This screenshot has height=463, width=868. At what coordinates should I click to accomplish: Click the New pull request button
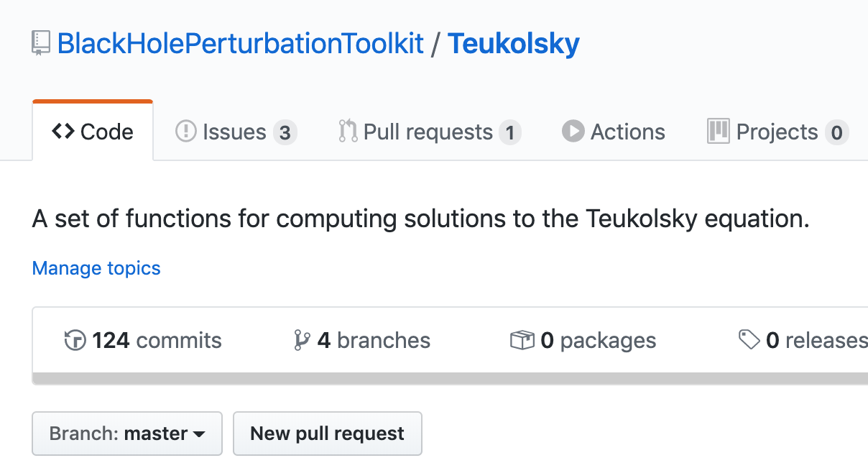click(328, 434)
